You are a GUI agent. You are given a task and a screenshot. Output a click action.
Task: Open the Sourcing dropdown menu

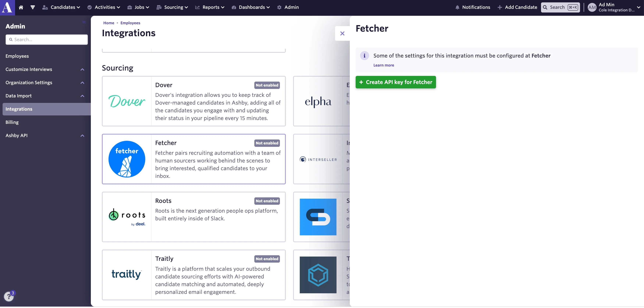[x=172, y=7]
